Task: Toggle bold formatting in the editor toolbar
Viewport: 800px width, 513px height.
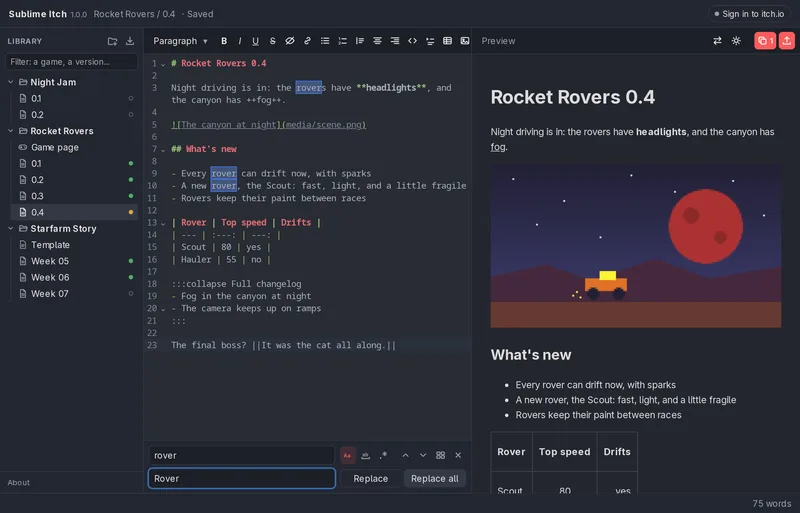Action: click(x=223, y=41)
